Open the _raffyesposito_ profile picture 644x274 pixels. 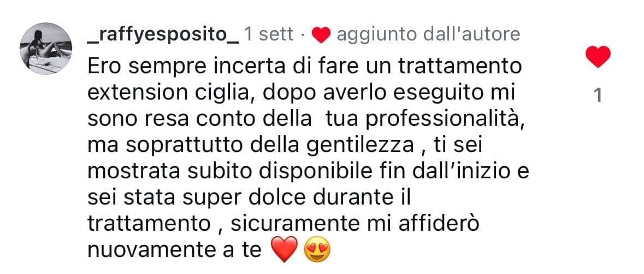pos(45,49)
